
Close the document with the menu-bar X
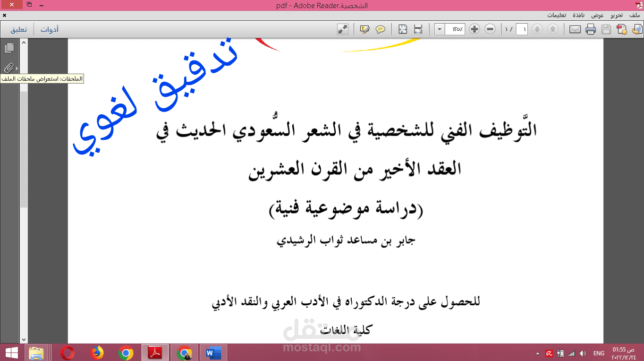click(x=4, y=16)
